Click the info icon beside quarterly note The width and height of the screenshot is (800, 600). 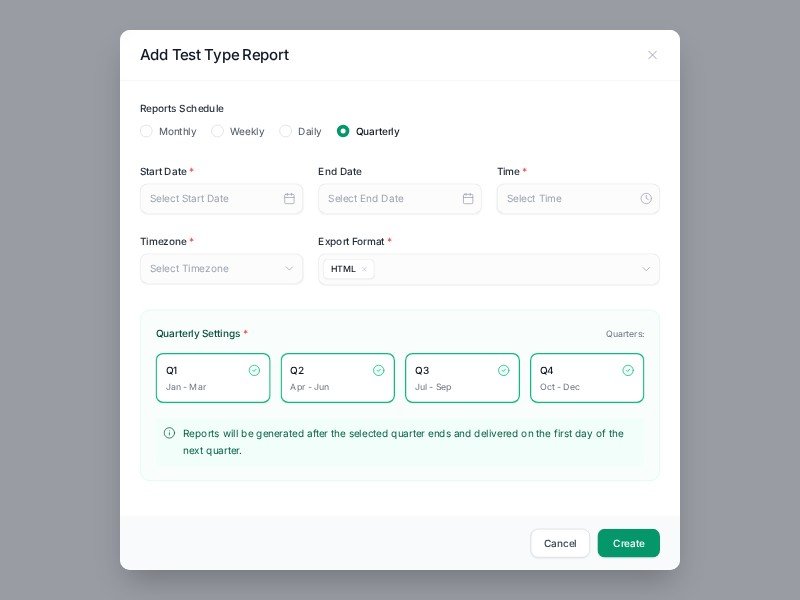point(169,433)
